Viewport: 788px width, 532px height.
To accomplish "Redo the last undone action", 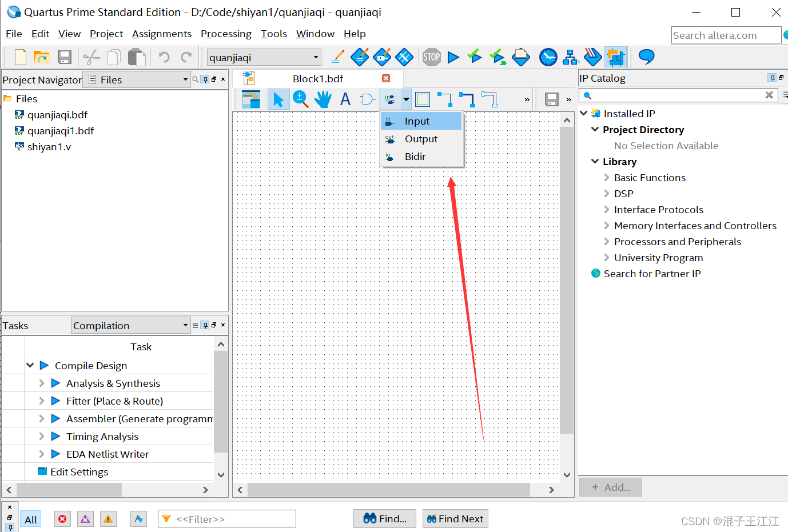I will click(186, 57).
